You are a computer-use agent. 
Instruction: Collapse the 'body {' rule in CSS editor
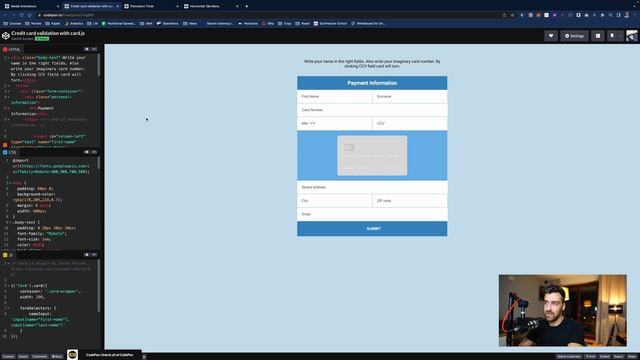(x=10, y=183)
